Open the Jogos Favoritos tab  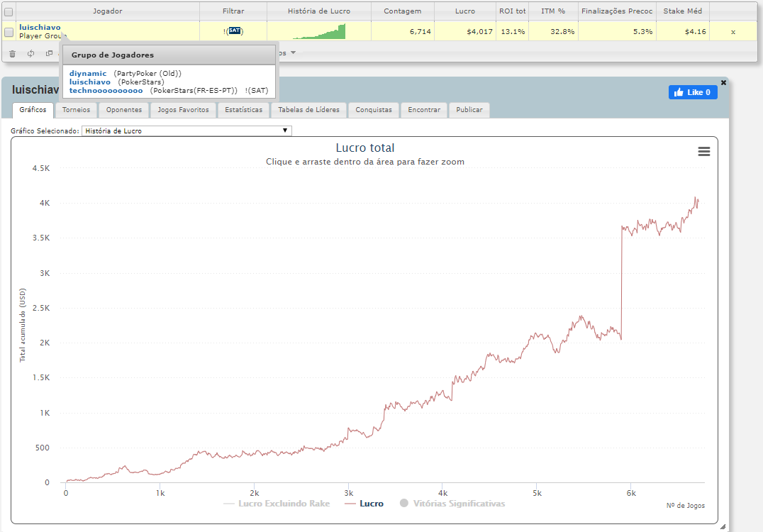183,110
